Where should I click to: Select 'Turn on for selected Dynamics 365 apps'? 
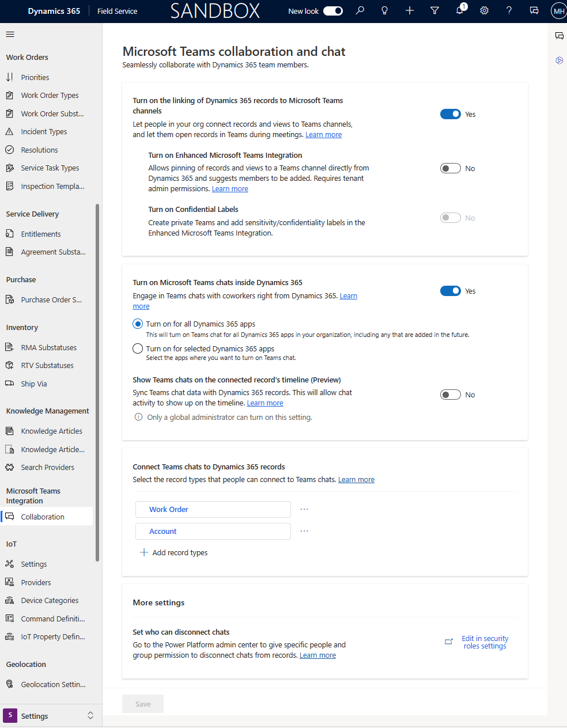coord(137,348)
